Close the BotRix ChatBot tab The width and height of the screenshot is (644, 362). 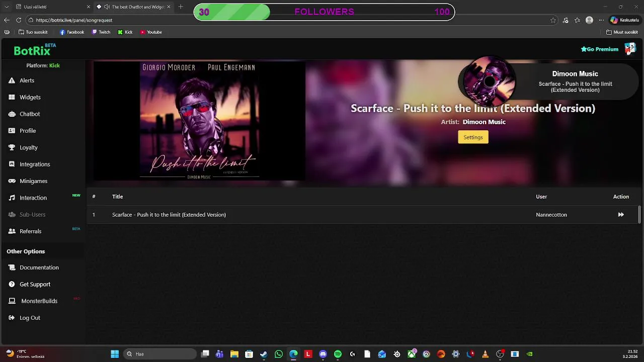[169, 7]
